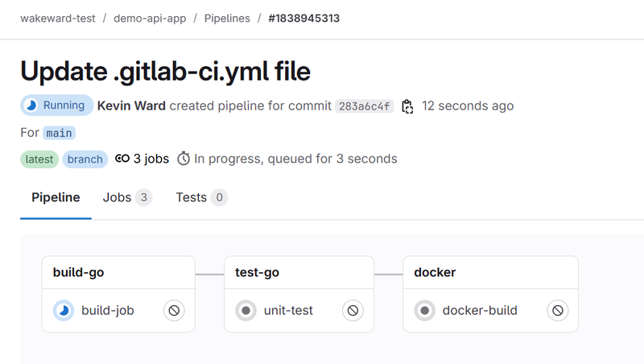
Task: Open Pipelines breadcrumb link
Action: click(227, 18)
